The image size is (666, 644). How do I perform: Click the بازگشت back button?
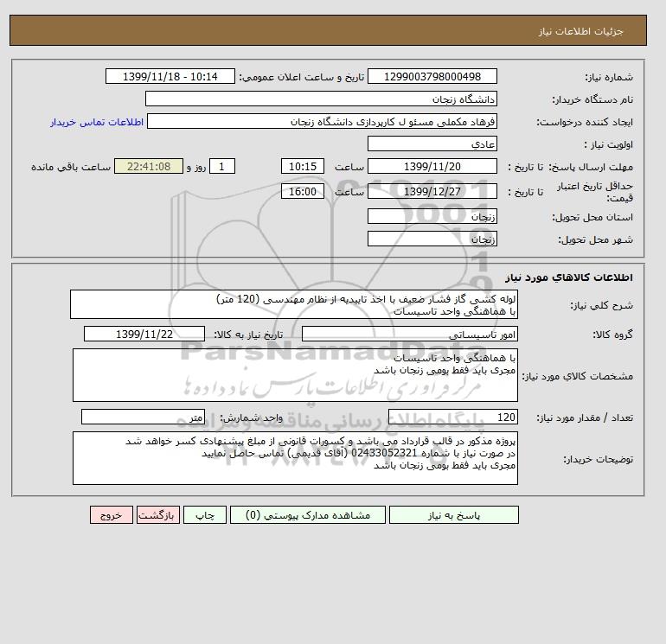158,515
